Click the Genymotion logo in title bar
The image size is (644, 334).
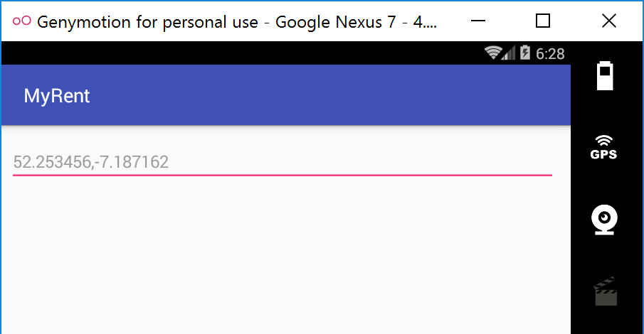[x=21, y=21]
